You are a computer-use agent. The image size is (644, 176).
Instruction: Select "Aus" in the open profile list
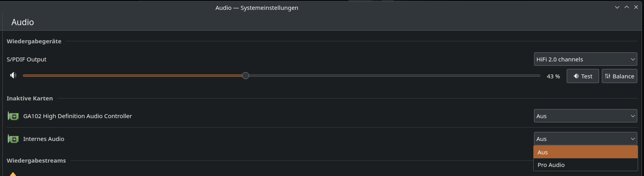click(x=586, y=152)
